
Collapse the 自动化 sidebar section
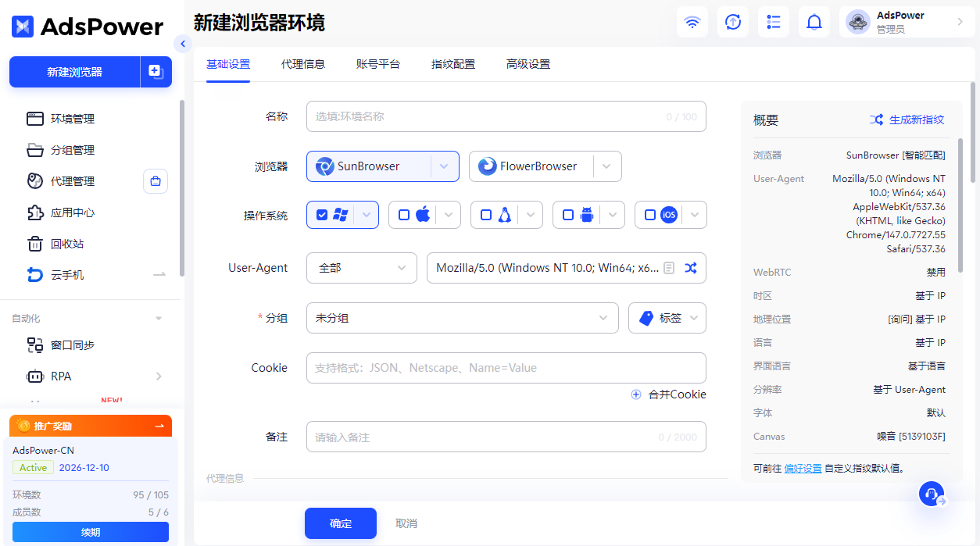click(159, 319)
